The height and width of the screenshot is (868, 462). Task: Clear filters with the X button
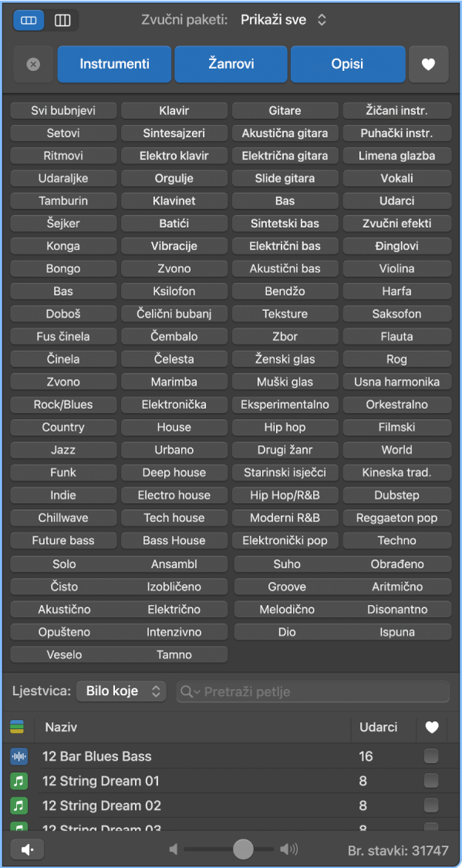click(33, 64)
